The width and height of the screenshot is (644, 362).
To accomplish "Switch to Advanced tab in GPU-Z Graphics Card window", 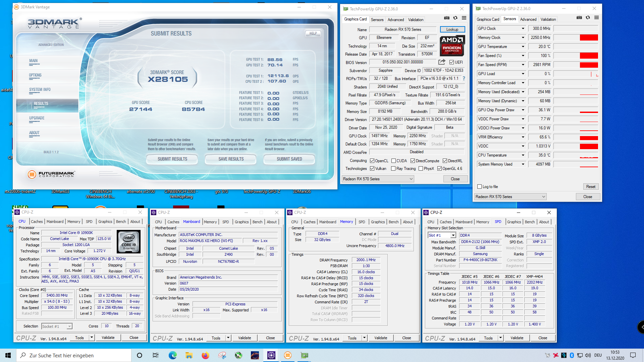I will pyautogui.click(x=396, y=20).
